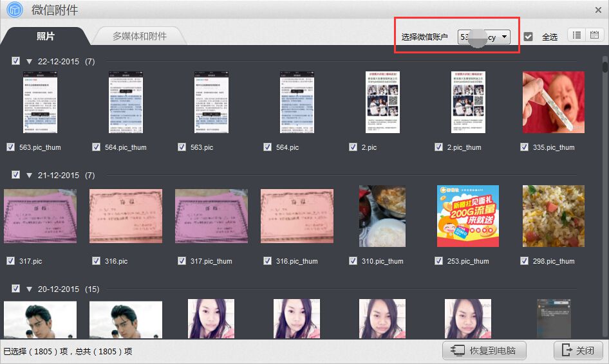Toggle the 317.pic checkbox
The width and height of the screenshot is (609, 364).
10,261
